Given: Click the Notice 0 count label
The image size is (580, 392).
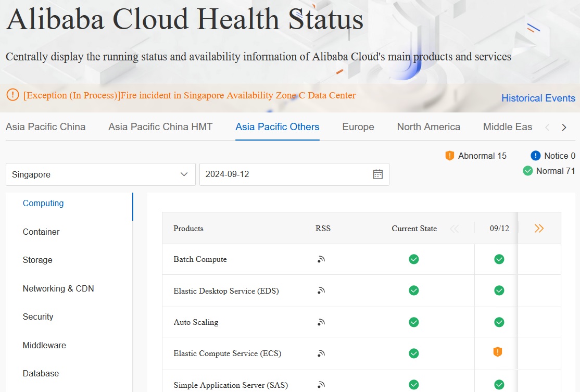Looking at the screenshot, I should [560, 156].
